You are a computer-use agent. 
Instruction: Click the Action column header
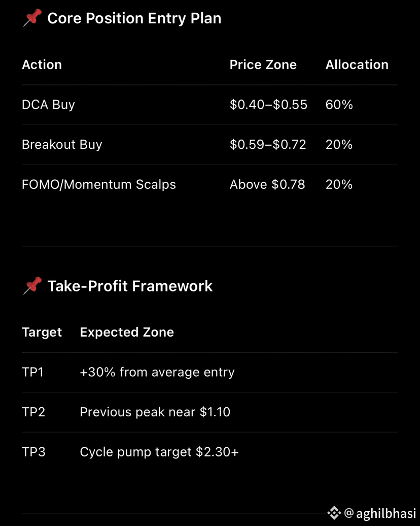42,64
